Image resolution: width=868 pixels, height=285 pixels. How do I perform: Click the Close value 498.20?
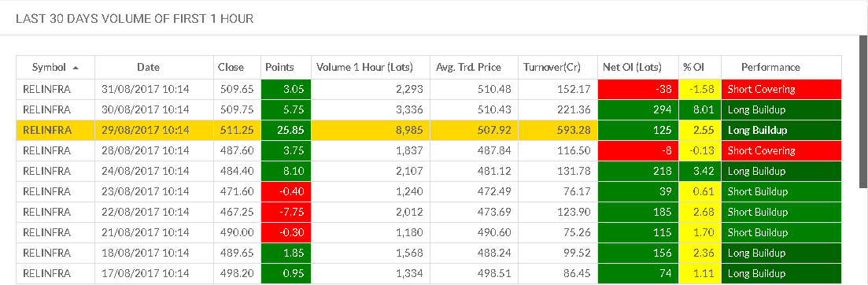[x=237, y=273]
